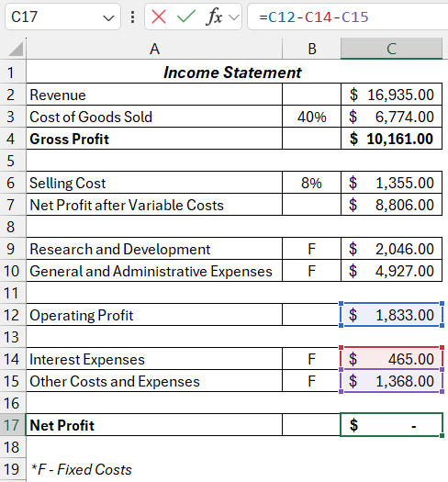Image resolution: width=448 pixels, height=482 pixels.
Task: Select the F cell beside Interest Expenses
Action: point(311,359)
